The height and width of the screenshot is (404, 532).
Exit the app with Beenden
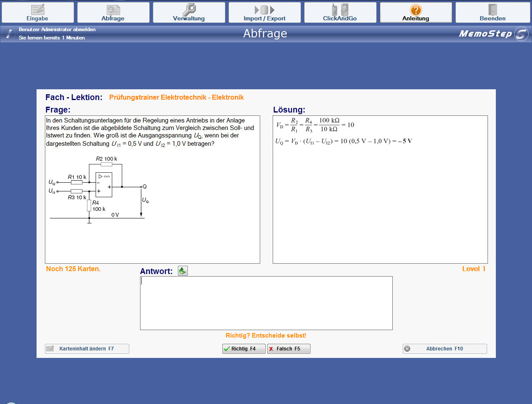492,12
